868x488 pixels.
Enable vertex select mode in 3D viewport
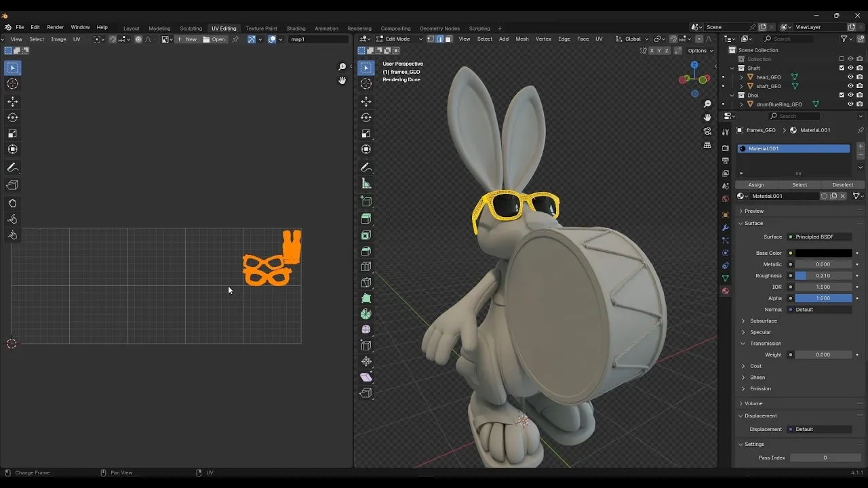pyautogui.click(x=431, y=39)
